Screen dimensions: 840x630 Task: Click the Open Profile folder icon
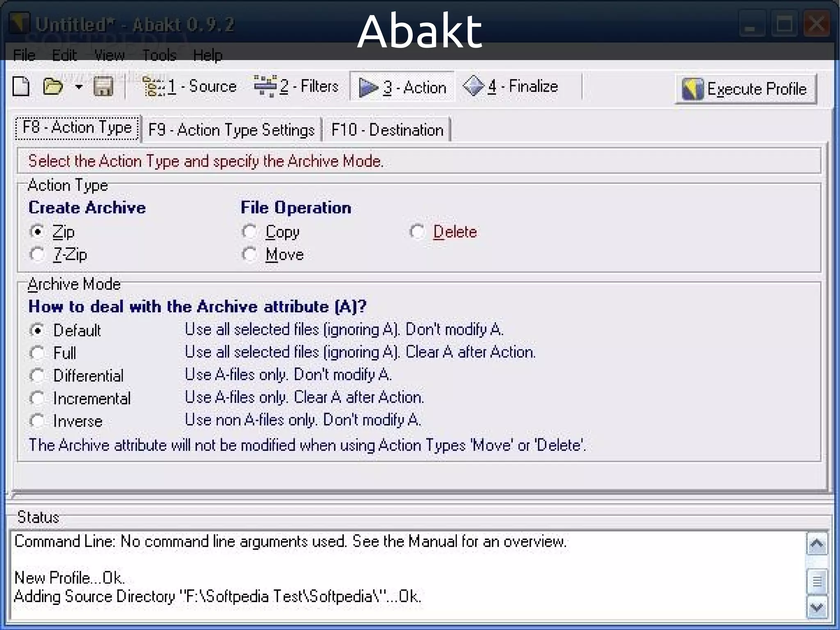(x=53, y=87)
